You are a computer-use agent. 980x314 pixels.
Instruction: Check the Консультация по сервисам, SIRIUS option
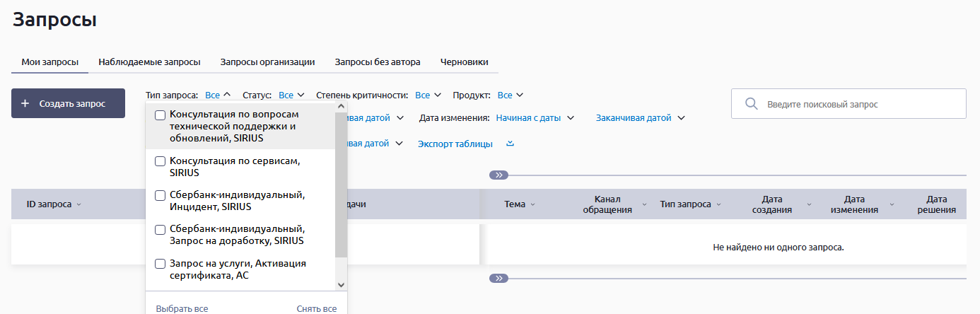[x=161, y=161]
